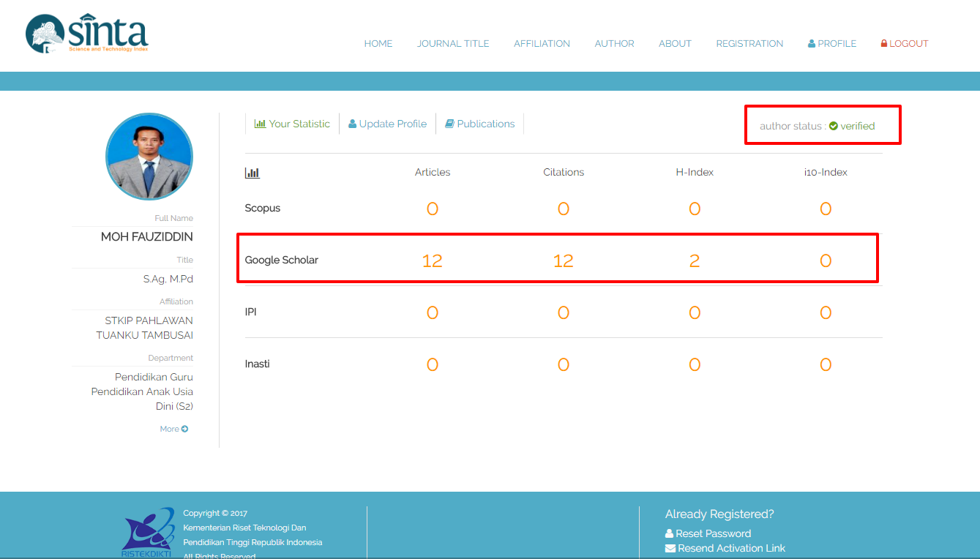Image resolution: width=980 pixels, height=559 pixels.
Task: Click the name MOH FAUZIDDIN
Action: (x=147, y=237)
